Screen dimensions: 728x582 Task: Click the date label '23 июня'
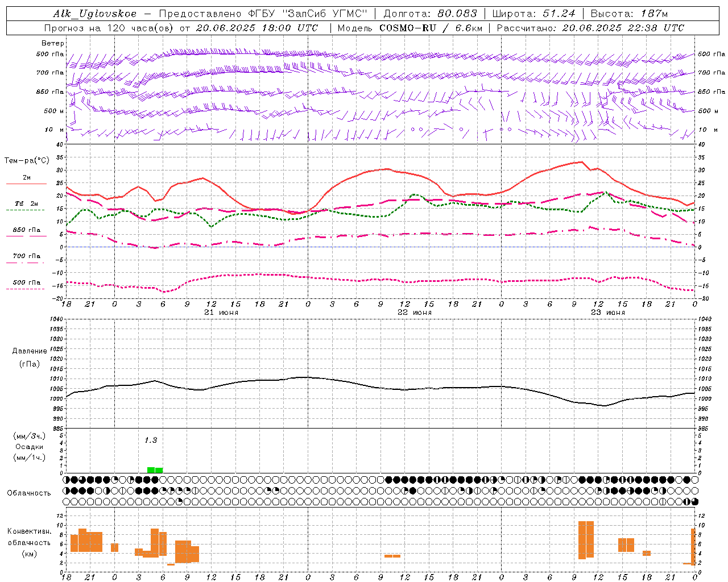[608, 313]
